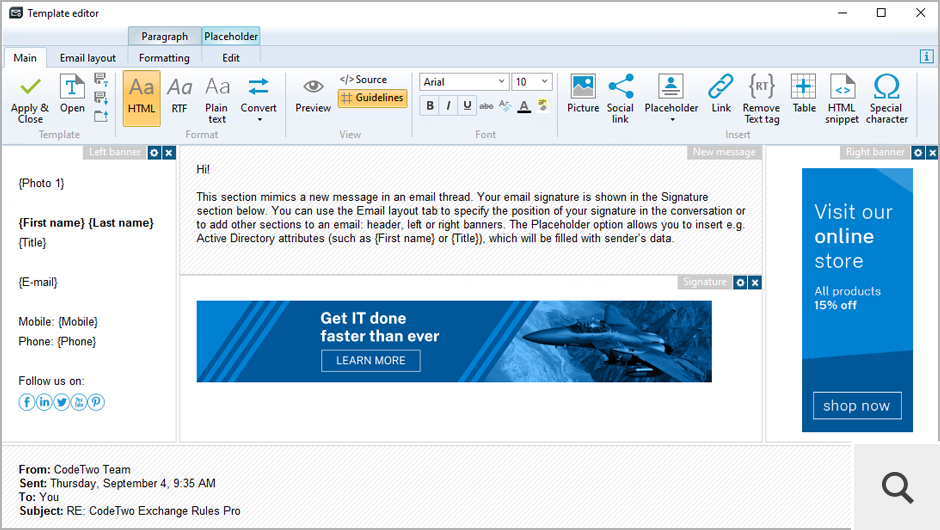
Task: Click the Hi! greeting in new message
Action: tap(203, 170)
